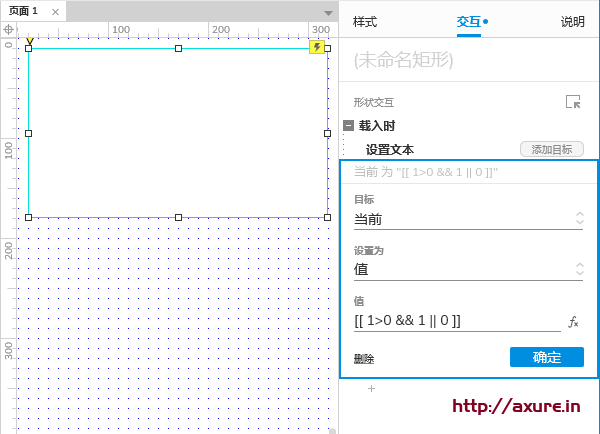Open the page tab list dropdown arrow
This screenshot has height=434, width=600.
(328, 13)
